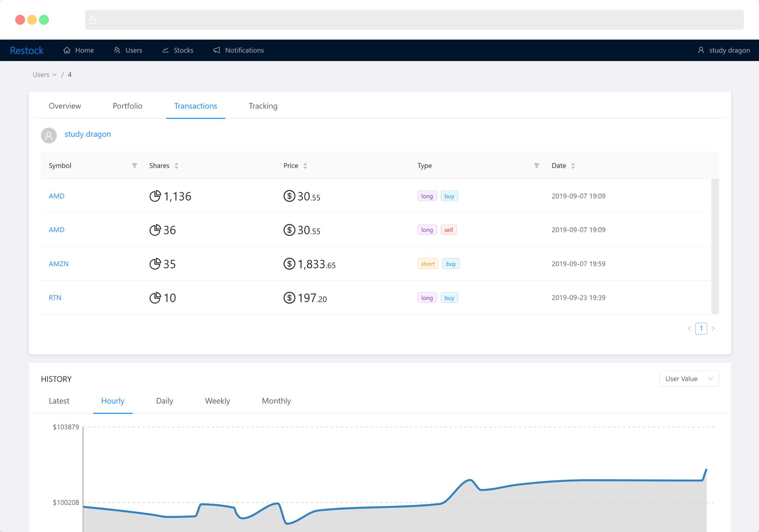
Task: Expand the Users breadcrumb dropdown
Action: (x=44, y=75)
